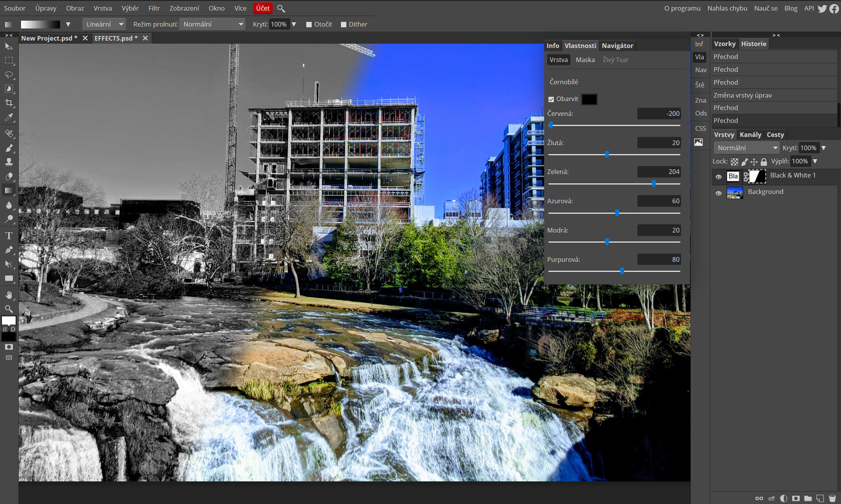
Task: Switch to the Kanály tab
Action: 750,135
